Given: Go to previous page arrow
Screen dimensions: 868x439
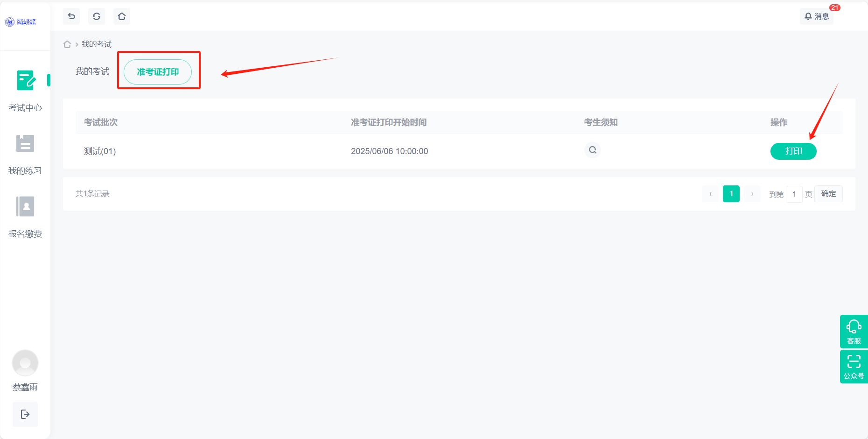Looking at the screenshot, I should pos(710,194).
